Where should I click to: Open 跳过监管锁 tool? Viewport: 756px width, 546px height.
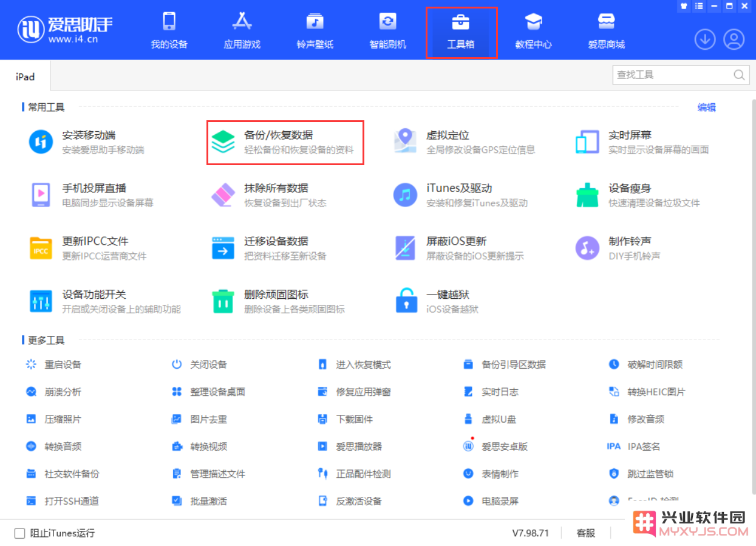click(641, 474)
